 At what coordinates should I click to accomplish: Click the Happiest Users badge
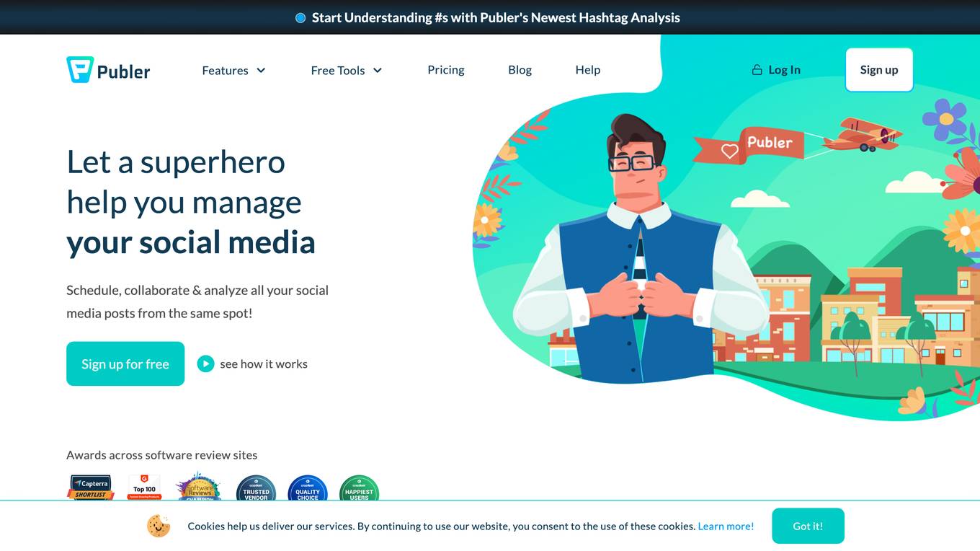pyautogui.click(x=359, y=488)
